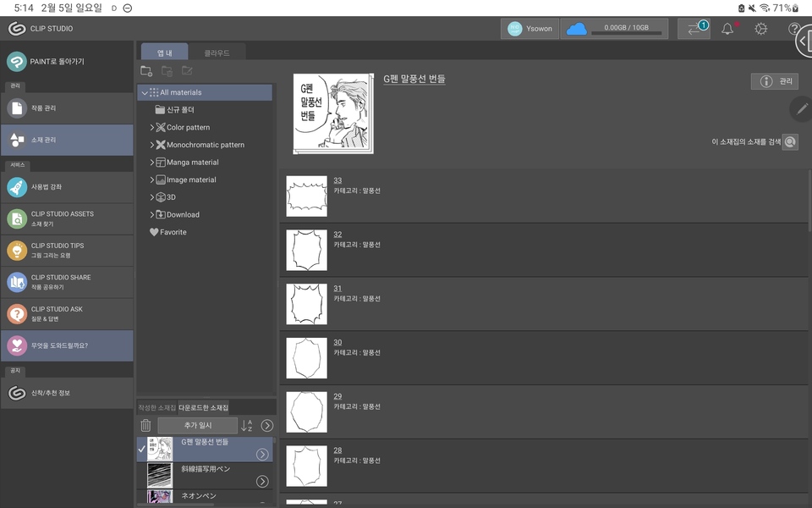
Task: Toggle A-Z sort order icon
Action: 246,426
